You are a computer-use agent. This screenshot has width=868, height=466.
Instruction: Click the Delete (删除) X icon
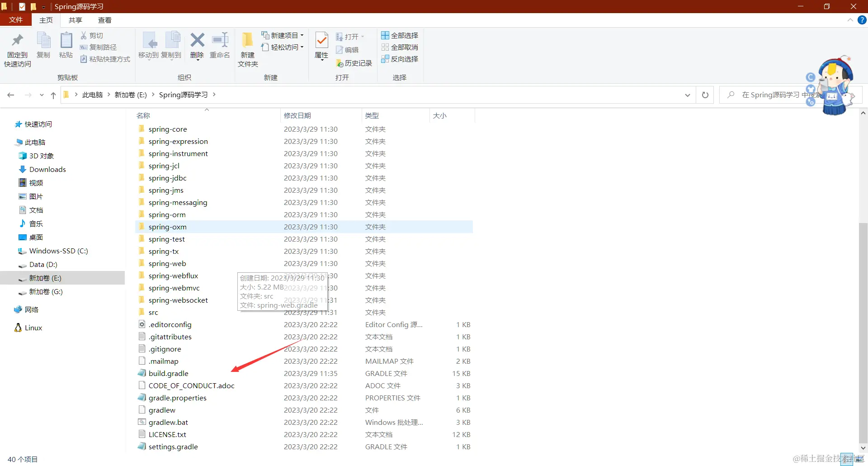(197, 40)
